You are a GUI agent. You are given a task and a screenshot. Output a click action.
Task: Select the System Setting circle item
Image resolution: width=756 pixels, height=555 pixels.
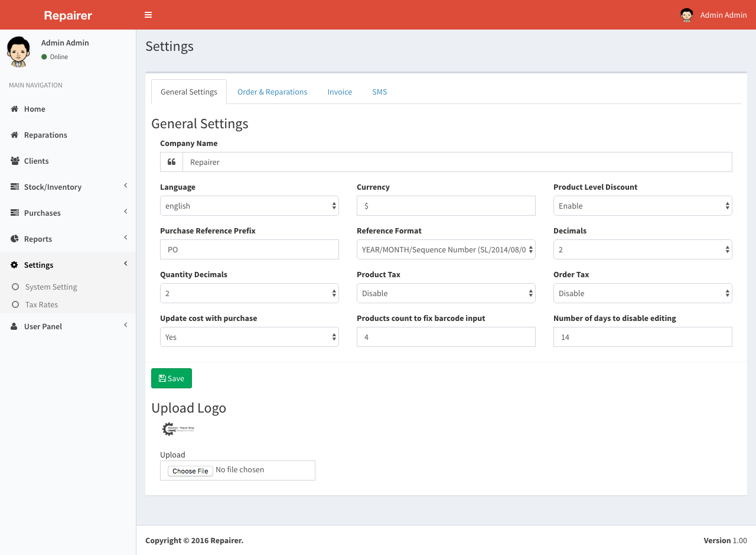16,287
